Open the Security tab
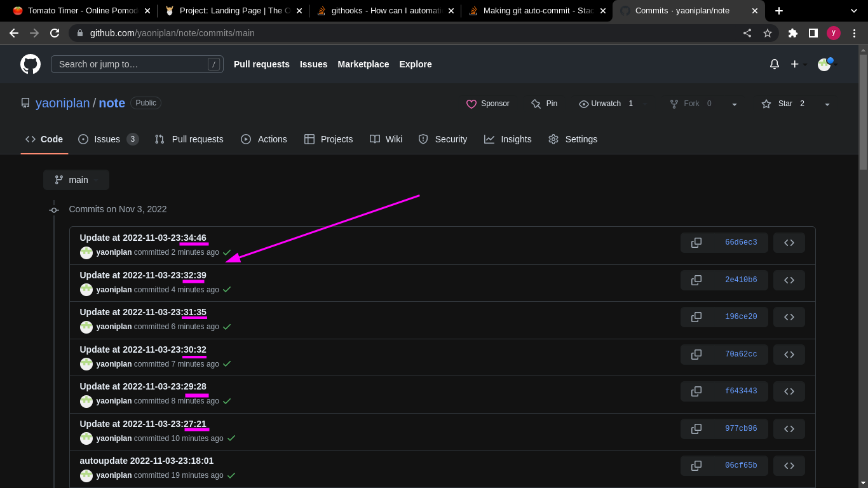 [x=442, y=139]
